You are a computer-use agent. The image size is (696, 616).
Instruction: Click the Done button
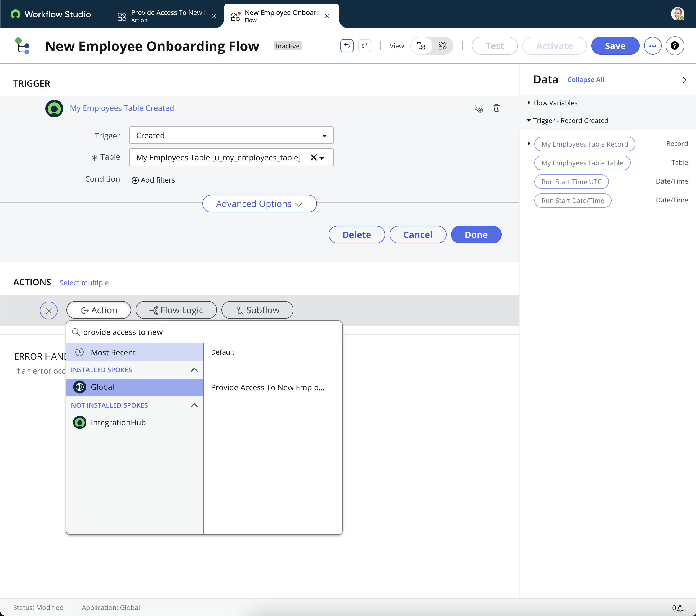(476, 235)
